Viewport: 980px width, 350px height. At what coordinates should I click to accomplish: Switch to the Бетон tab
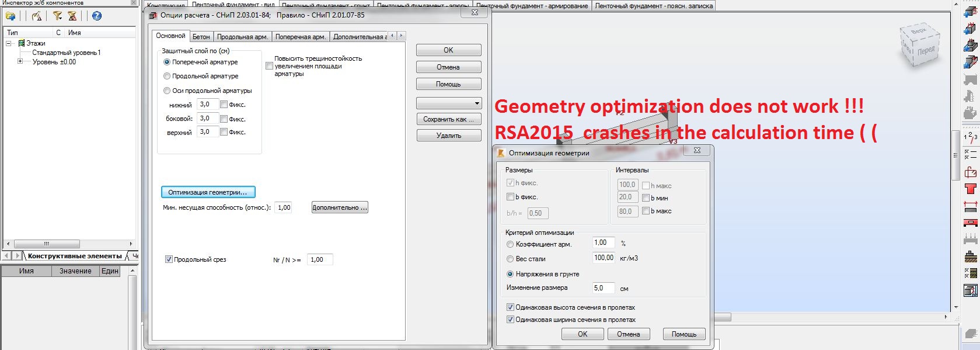pos(201,37)
